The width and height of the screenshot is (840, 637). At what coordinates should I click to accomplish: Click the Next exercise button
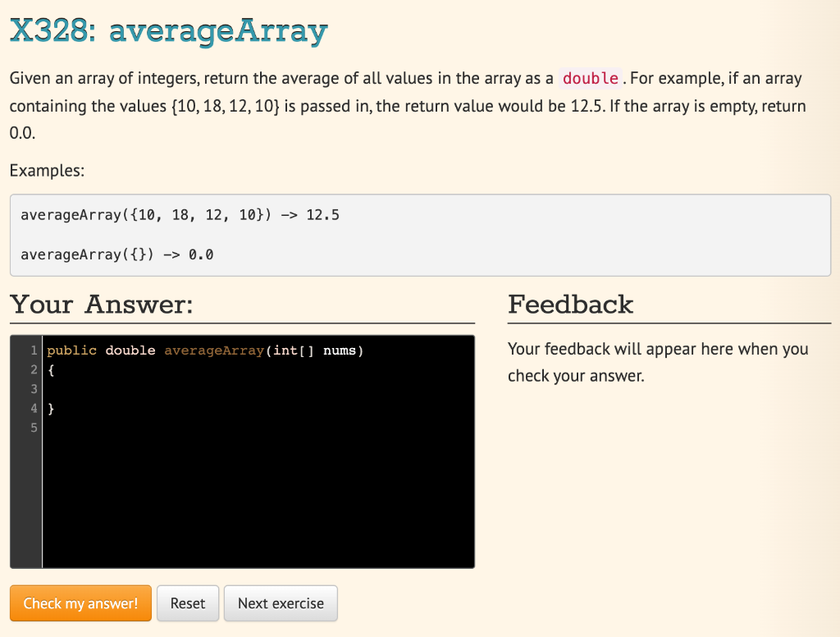coord(281,603)
